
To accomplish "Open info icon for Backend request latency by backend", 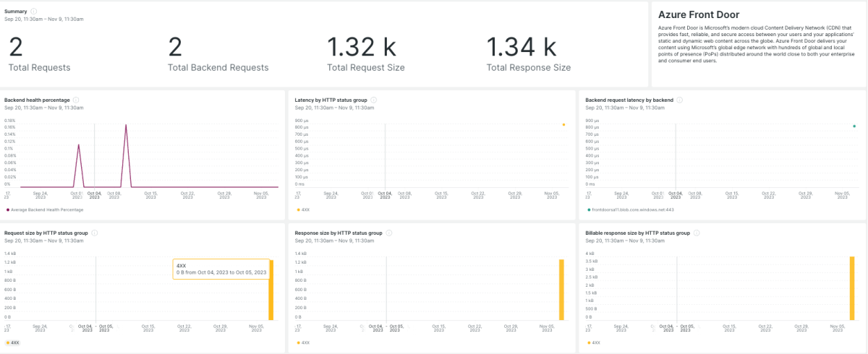I will click(681, 100).
